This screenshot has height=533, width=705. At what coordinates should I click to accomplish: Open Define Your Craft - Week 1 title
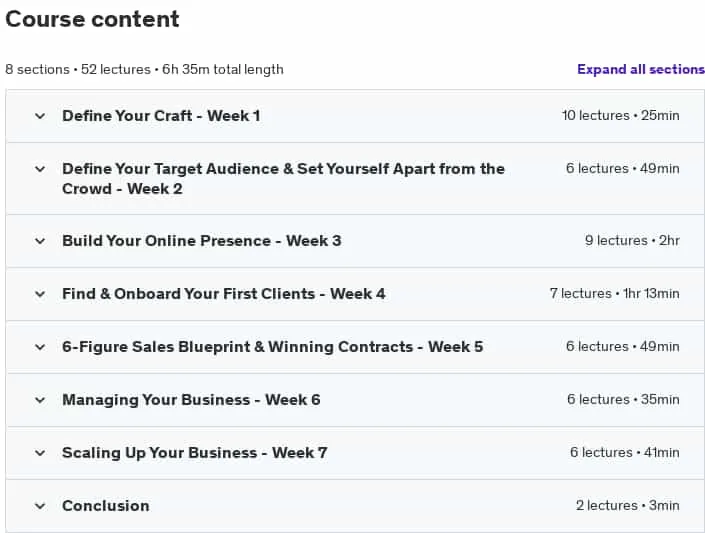tap(161, 116)
